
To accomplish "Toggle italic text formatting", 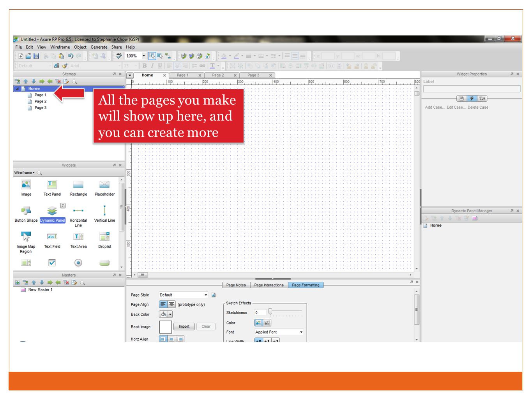I will point(152,66).
